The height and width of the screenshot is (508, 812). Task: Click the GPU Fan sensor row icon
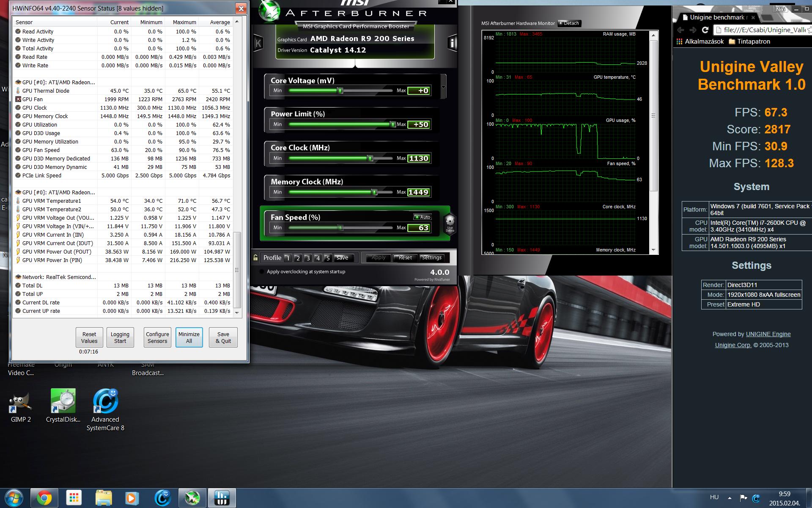point(18,99)
